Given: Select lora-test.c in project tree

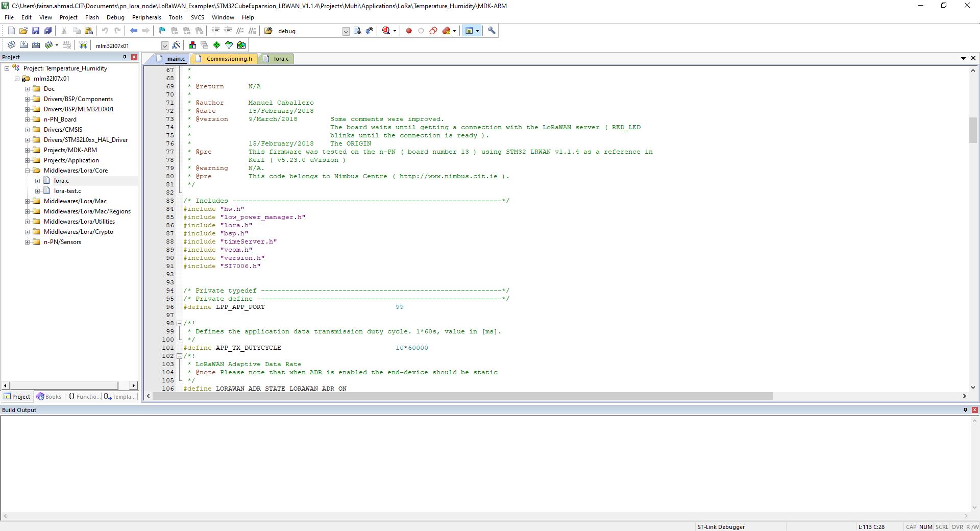Looking at the screenshot, I should pyautogui.click(x=67, y=191).
